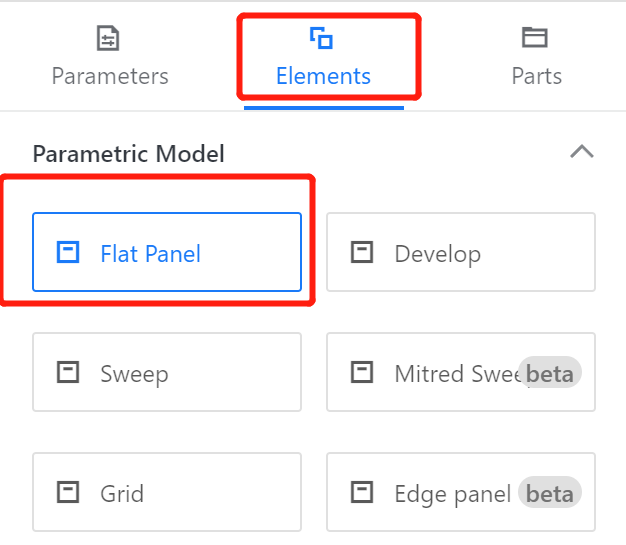Screen dimensions: 626x545
Task: Click the Elements tab overlapping-squares icon
Action: [x=321, y=38]
